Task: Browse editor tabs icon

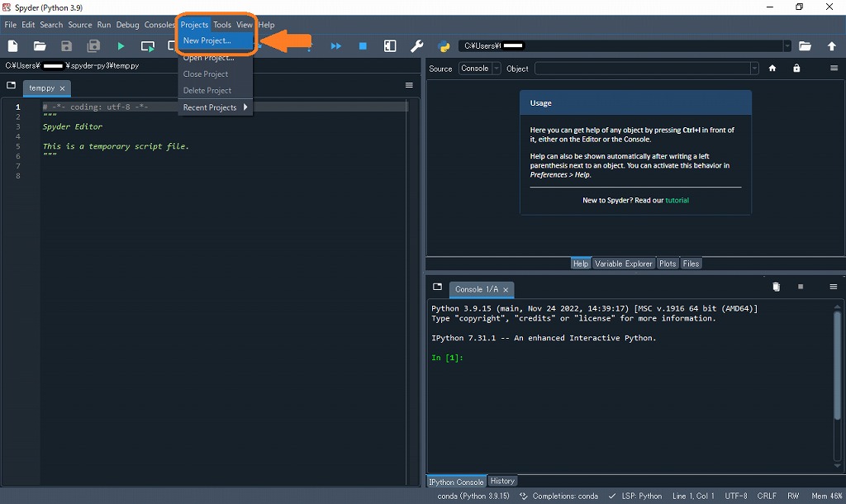Action: click(11, 85)
